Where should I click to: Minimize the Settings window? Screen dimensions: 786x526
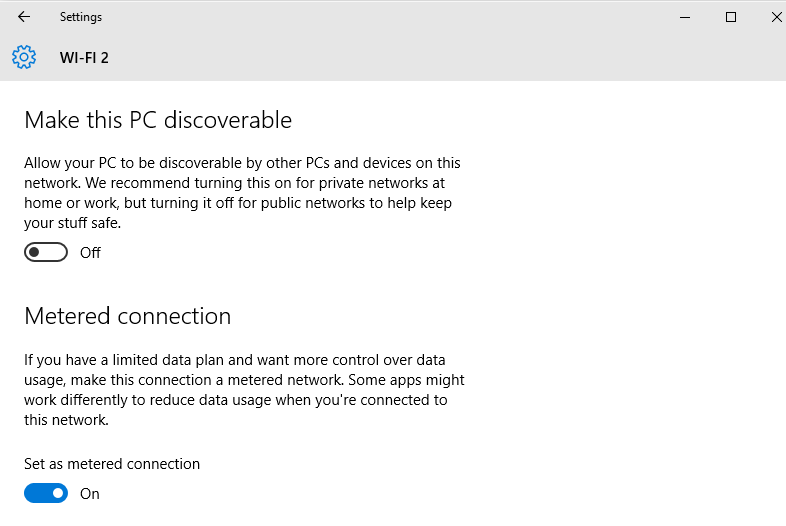tap(685, 17)
